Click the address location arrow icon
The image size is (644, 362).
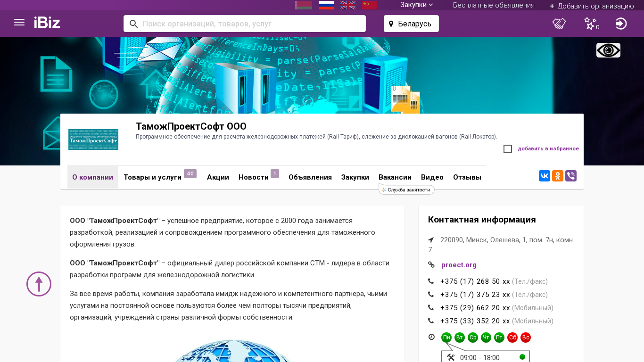click(x=431, y=240)
